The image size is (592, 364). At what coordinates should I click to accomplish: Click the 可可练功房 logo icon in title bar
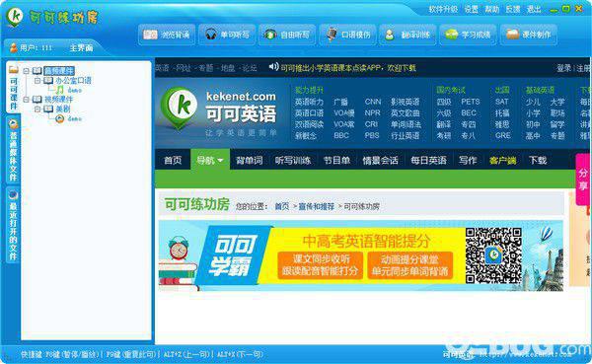(15, 17)
